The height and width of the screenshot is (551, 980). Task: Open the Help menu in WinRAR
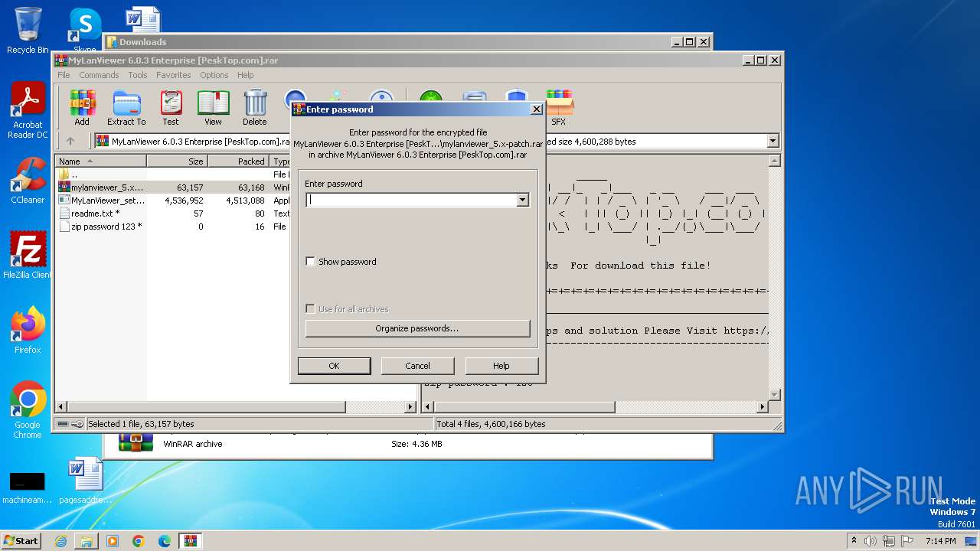click(x=245, y=75)
